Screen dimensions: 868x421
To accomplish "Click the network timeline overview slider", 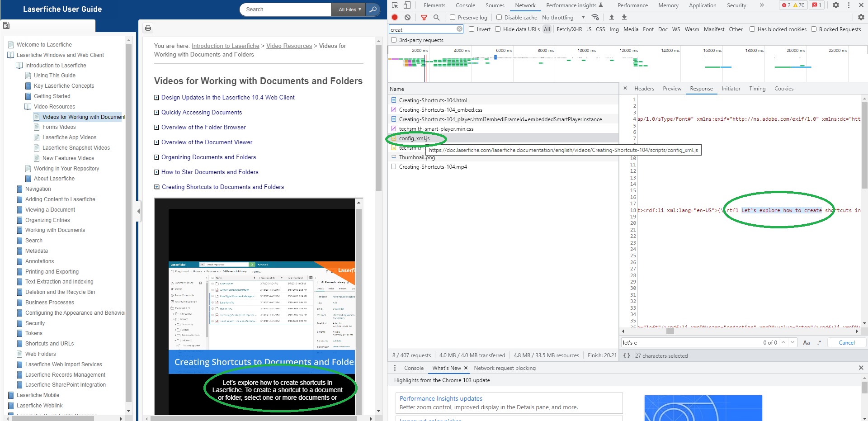I will tap(495, 57).
